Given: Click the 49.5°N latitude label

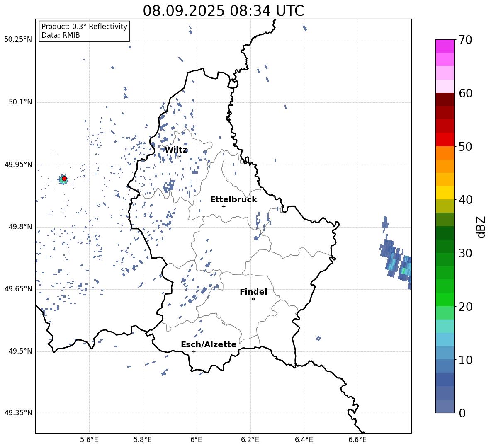Looking at the screenshot, I should tap(20, 351).
